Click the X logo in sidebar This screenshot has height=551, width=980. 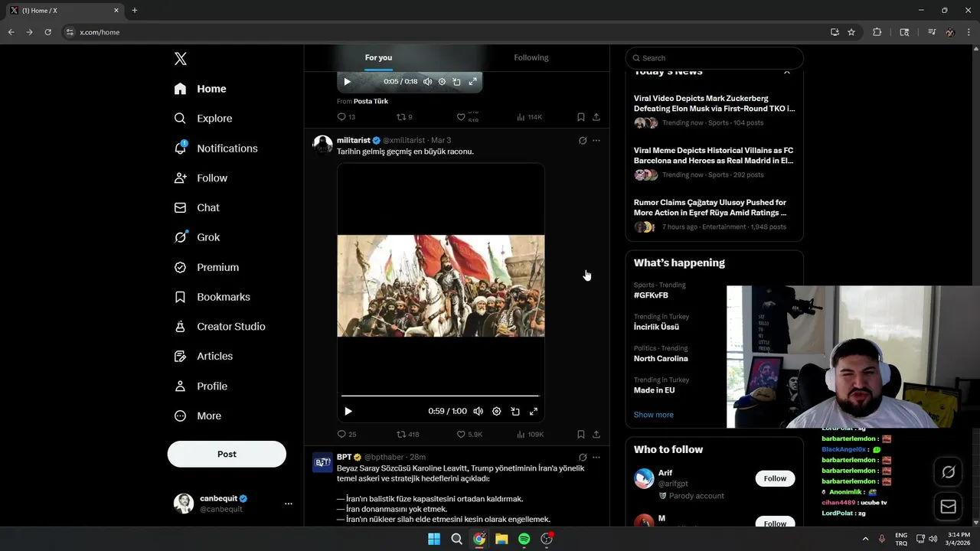(x=180, y=59)
